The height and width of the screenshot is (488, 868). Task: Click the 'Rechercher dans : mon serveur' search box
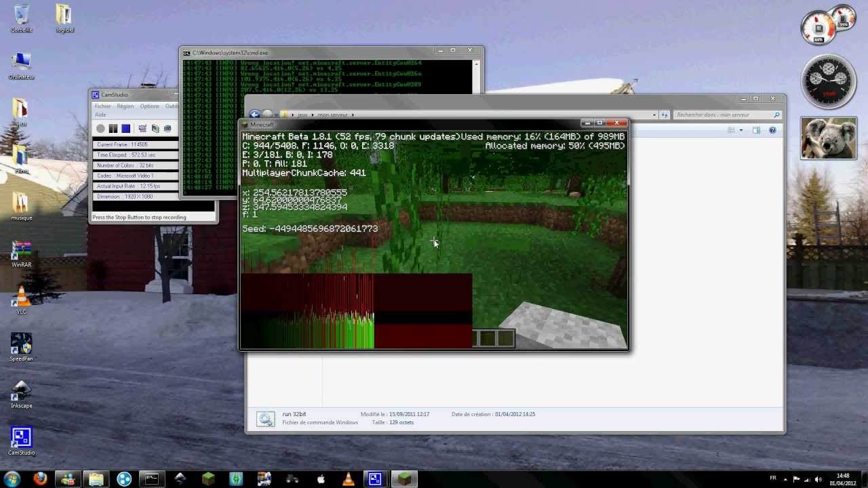(x=727, y=115)
